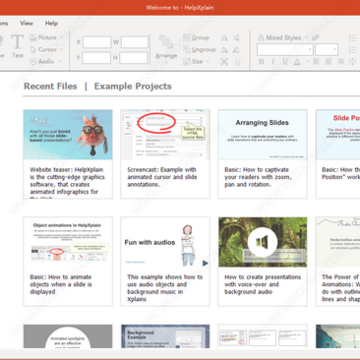
Task: Toggle Underline text formatting
Action: (x=285, y=62)
